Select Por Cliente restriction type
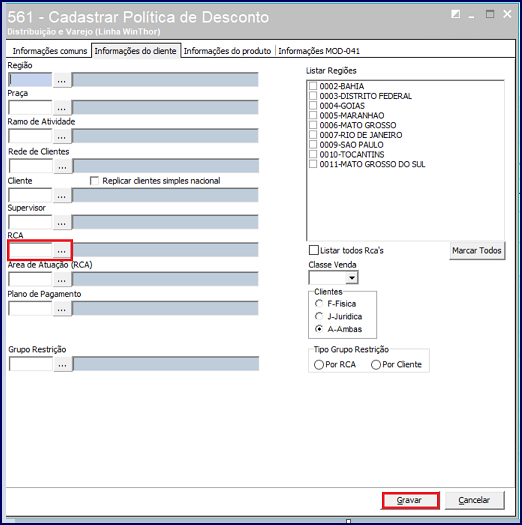This screenshot has height=525, width=522. (x=376, y=365)
